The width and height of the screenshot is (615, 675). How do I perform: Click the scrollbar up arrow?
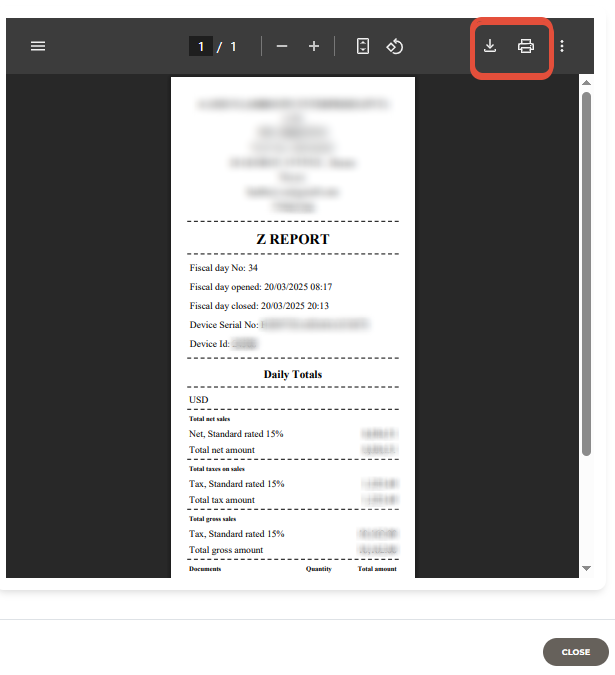click(586, 83)
